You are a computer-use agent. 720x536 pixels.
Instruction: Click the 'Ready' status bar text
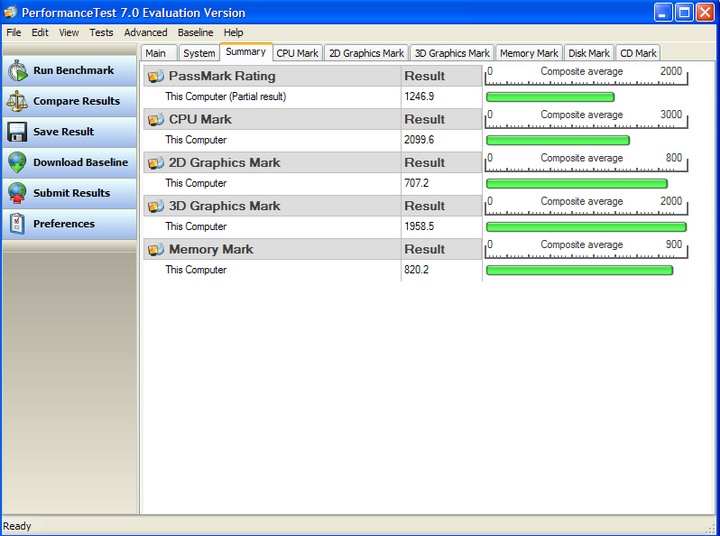coord(17,526)
